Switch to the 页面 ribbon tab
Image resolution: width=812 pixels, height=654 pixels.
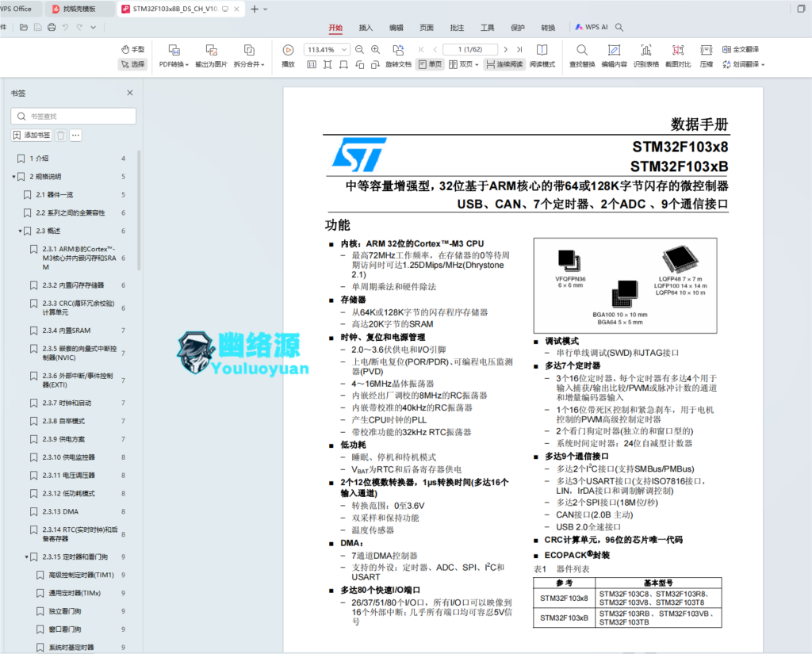(426, 28)
